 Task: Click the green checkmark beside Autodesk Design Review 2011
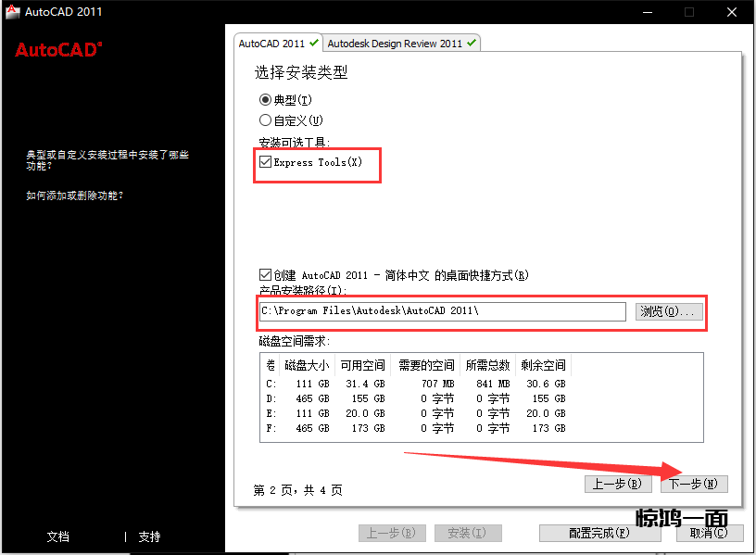click(x=472, y=43)
